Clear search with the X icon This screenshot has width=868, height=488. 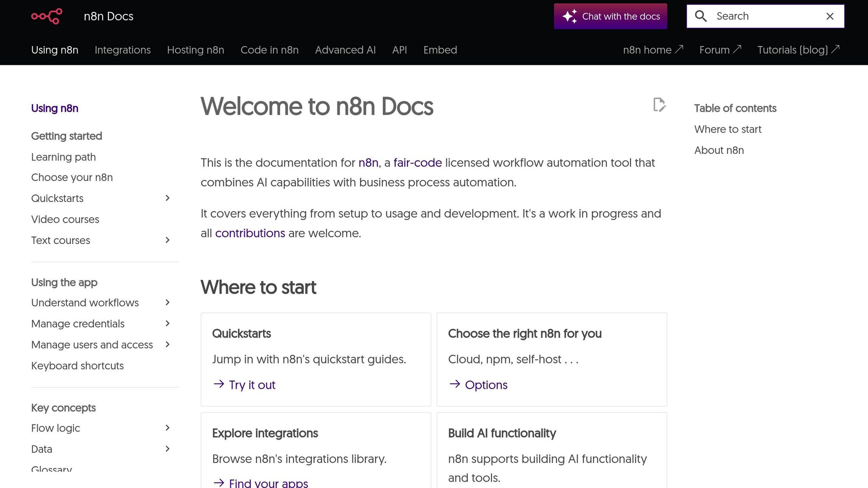click(x=830, y=16)
